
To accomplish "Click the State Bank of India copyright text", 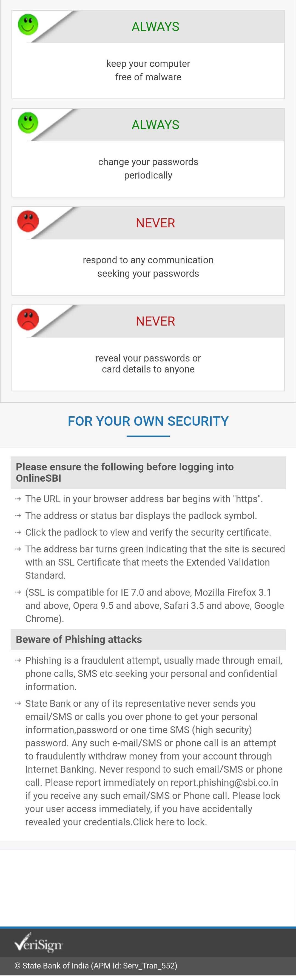I will pyautogui.click(x=96, y=965).
